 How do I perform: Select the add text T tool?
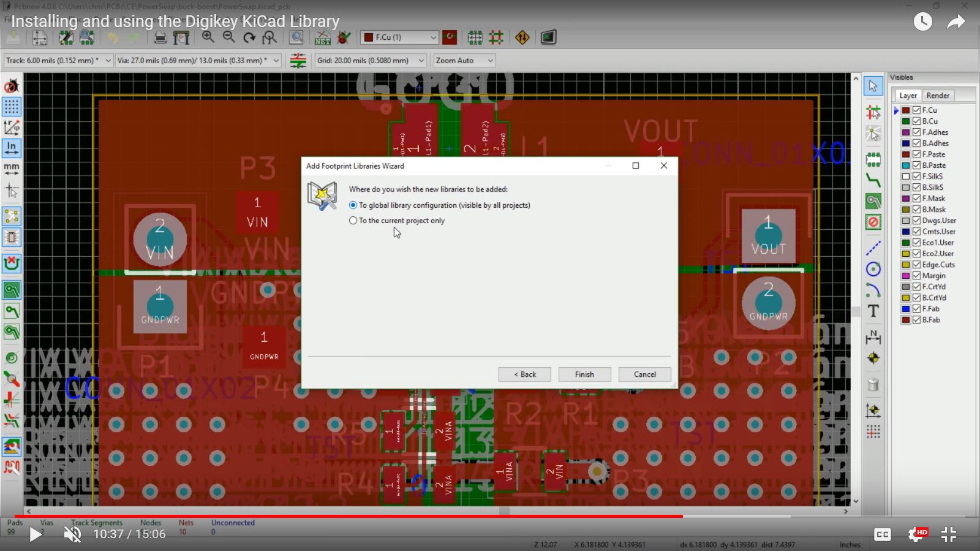[x=873, y=311]
